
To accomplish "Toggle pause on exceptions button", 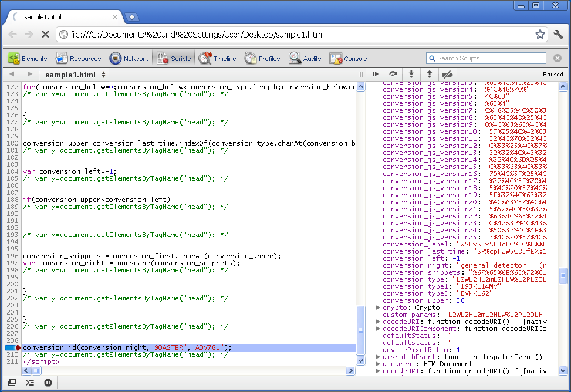I will [x=48, y=383].
